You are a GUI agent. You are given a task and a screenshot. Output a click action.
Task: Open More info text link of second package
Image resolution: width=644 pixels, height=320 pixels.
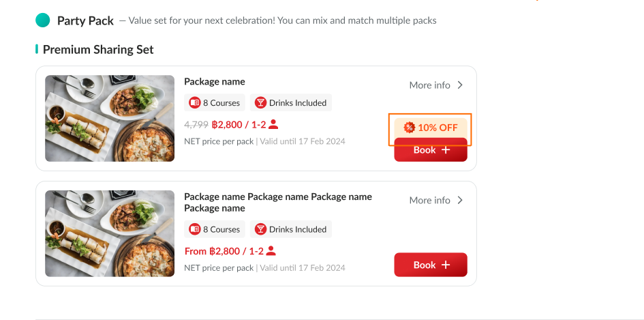click(429, 201)
